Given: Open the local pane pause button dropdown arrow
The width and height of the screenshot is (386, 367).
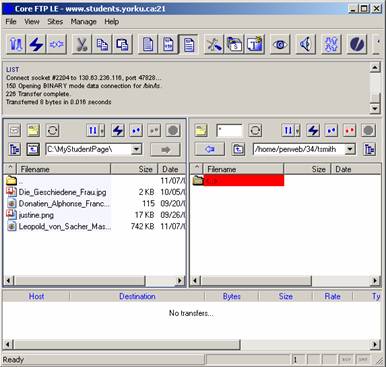Looking at the screenshot, I should [x=102, y=130].
